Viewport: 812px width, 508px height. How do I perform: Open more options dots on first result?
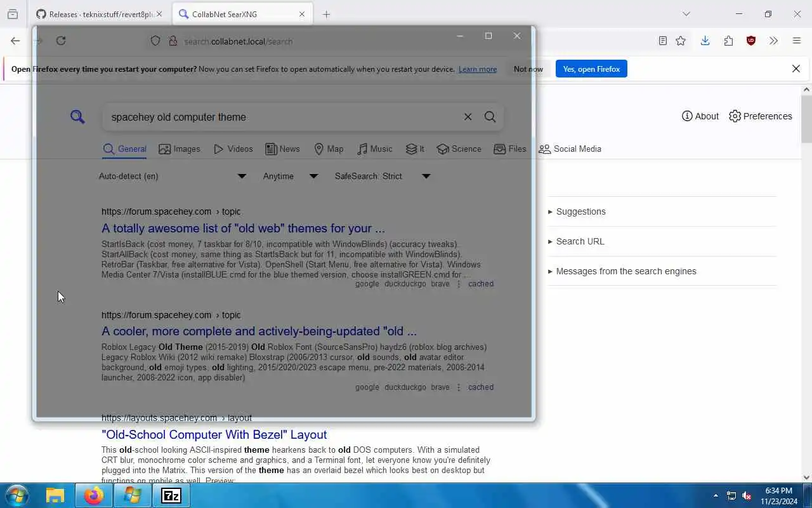(x=459, y=284)
